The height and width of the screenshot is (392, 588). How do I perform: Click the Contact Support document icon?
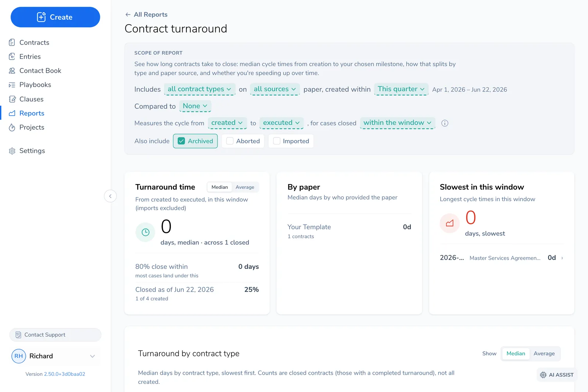(18, 335)
